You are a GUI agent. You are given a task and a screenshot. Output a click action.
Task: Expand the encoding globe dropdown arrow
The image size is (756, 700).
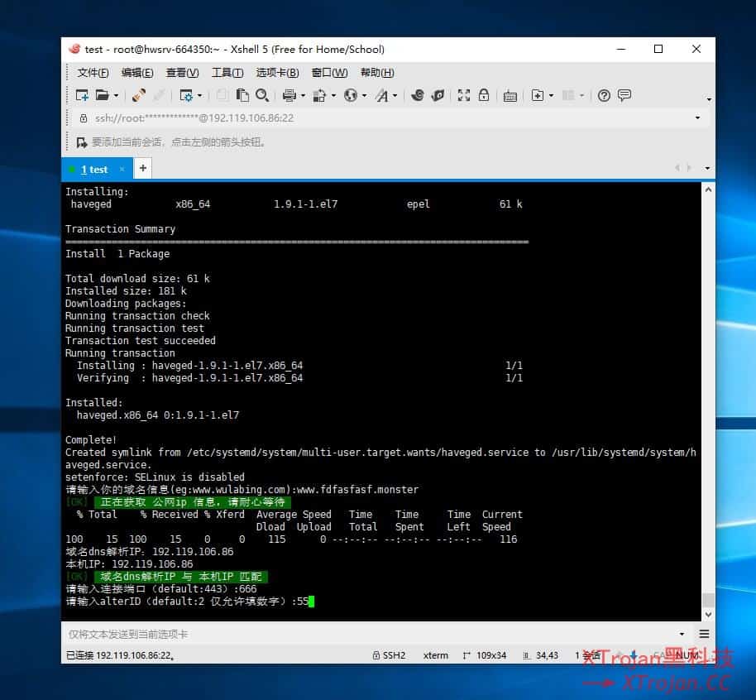(365, 96)
